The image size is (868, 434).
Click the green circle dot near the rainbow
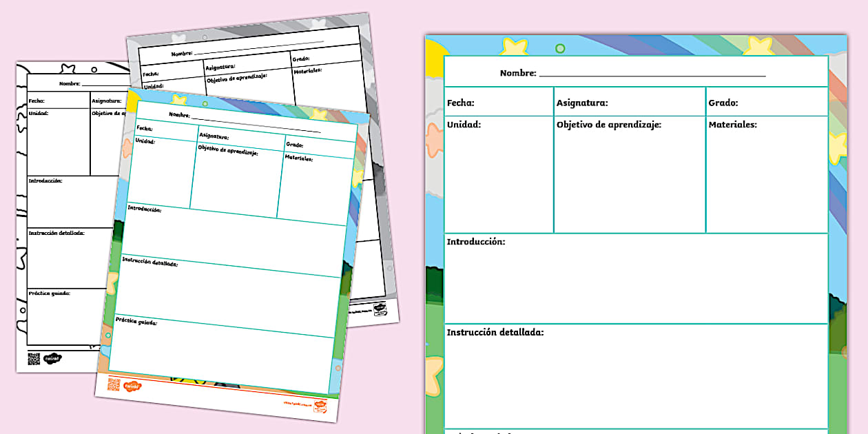[561, 47]
